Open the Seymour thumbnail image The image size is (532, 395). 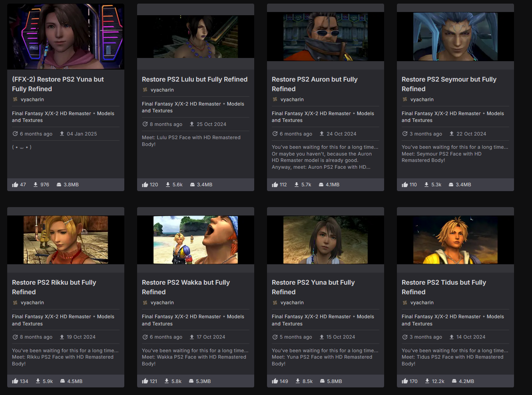click(x=455, y=37)
